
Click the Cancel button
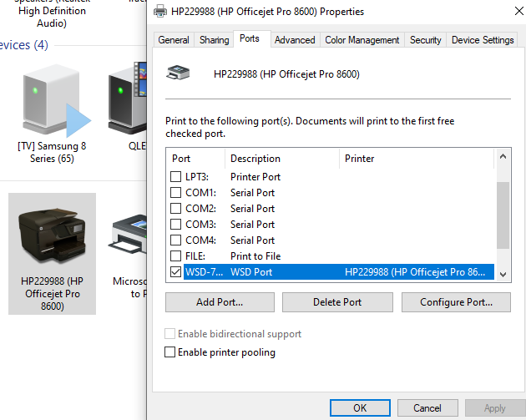427,408
